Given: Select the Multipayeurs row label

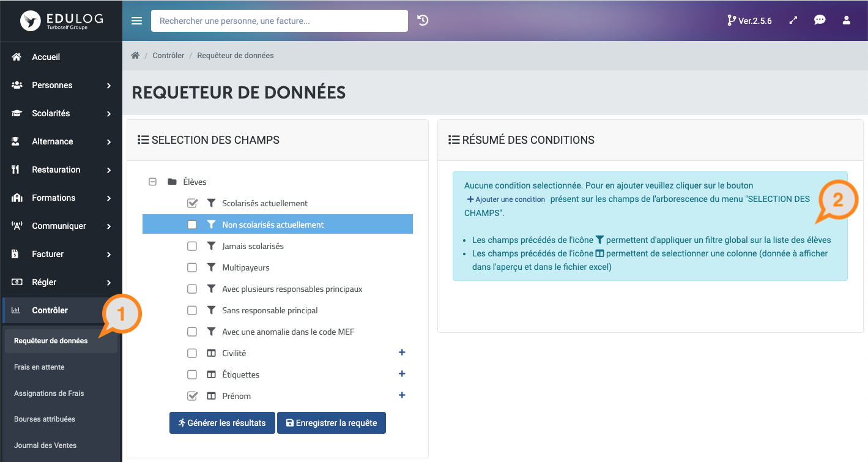Looking at the screenshot, I should tap(246, 267).
